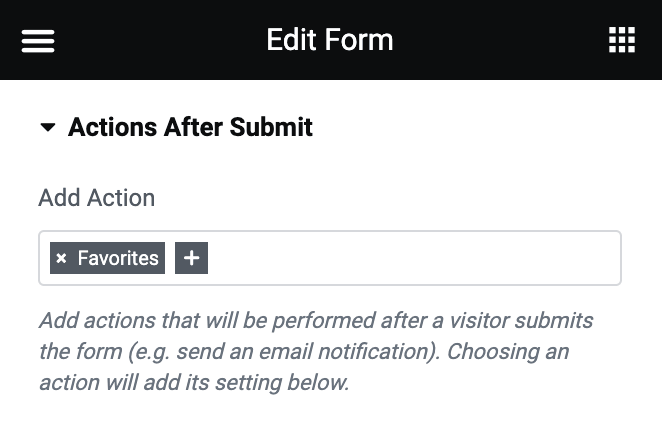Open the widgets grid panel icon

(x=622, y=40)
